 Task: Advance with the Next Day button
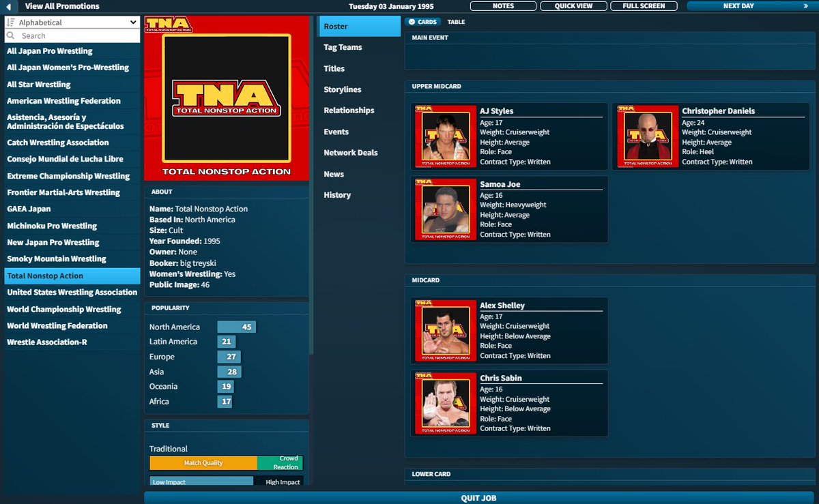point(752,6)
